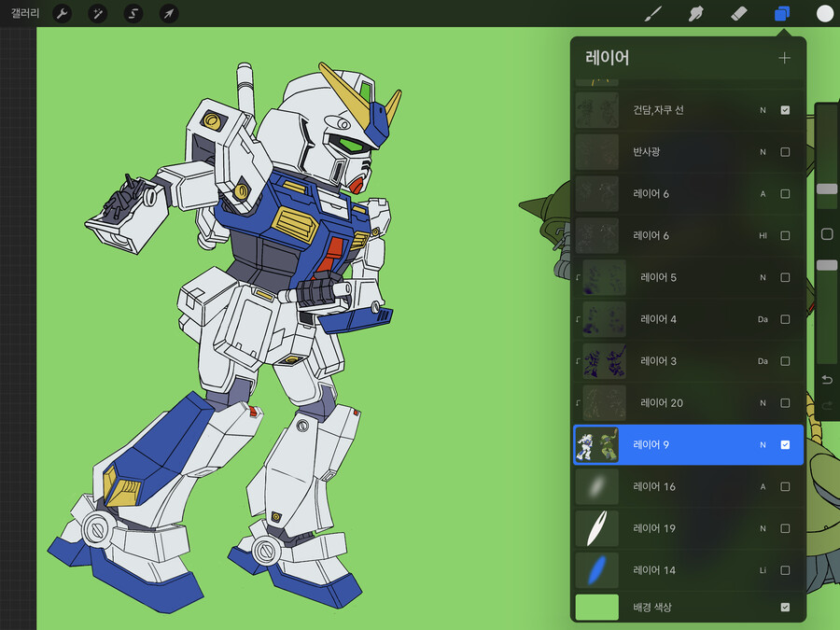The width and height of the screenshot is (840, 630).
Task: Open blend mode N of 레이어 19
Action: point(763,528)
